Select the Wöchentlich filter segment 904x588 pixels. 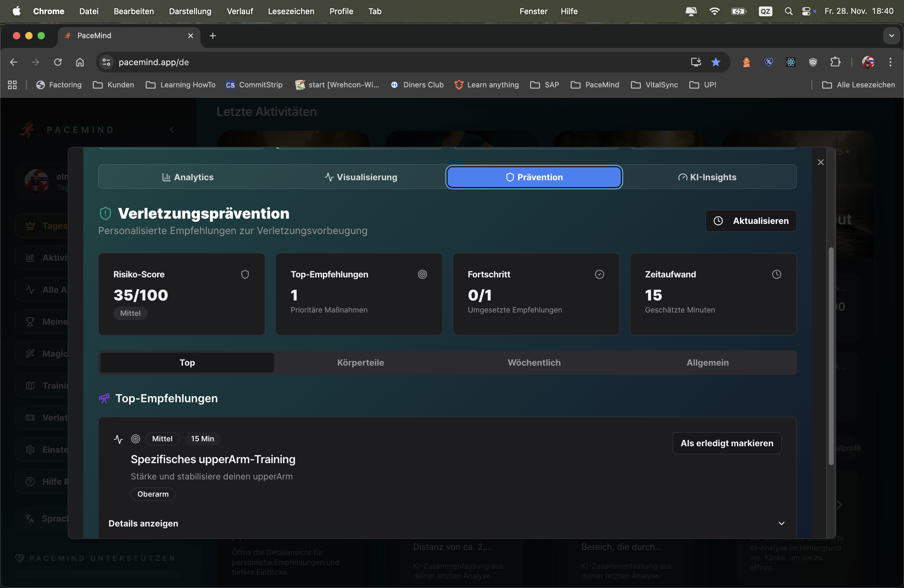coord(534,362)
